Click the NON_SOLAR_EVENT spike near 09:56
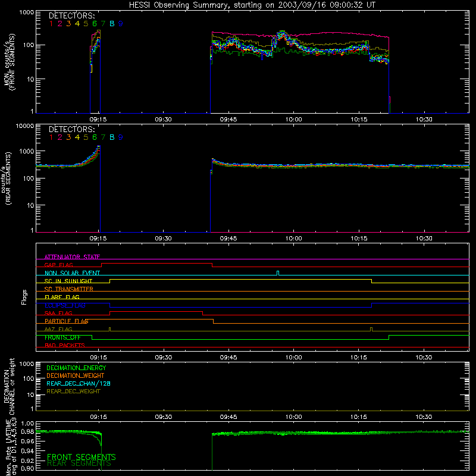The width and height of the screenshot is (476, 476). tap(278, 273)
